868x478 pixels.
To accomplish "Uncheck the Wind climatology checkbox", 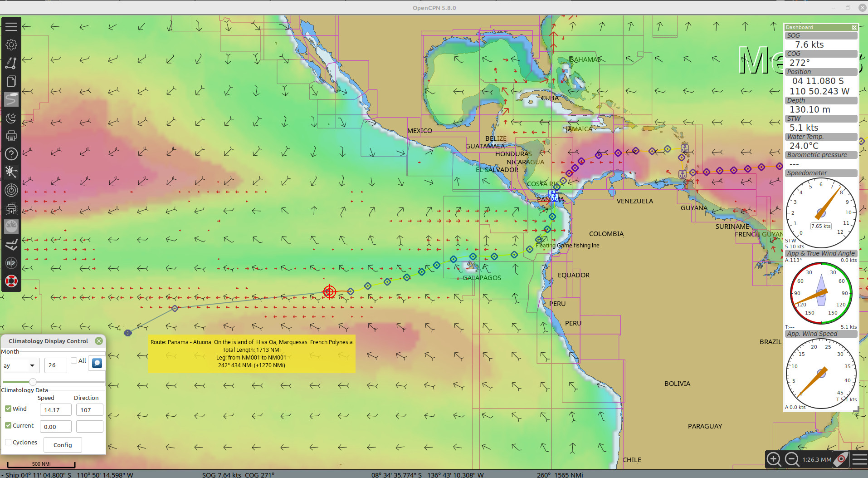I will pyautogui.click(x=8, y=409).
